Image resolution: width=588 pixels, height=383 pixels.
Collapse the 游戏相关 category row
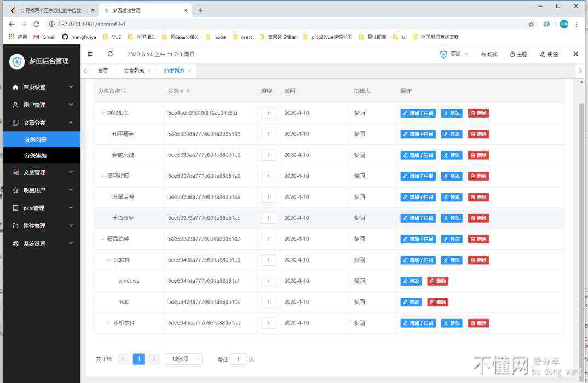[102, 113]
